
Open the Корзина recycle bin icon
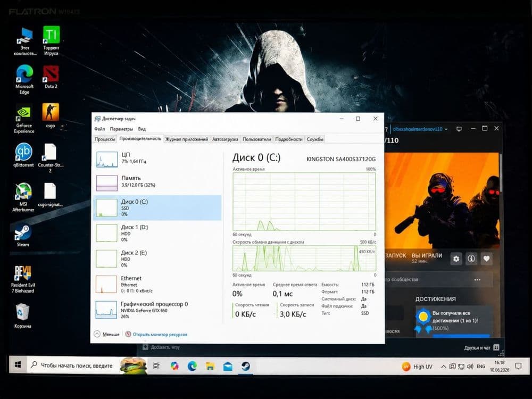[22, 315]
